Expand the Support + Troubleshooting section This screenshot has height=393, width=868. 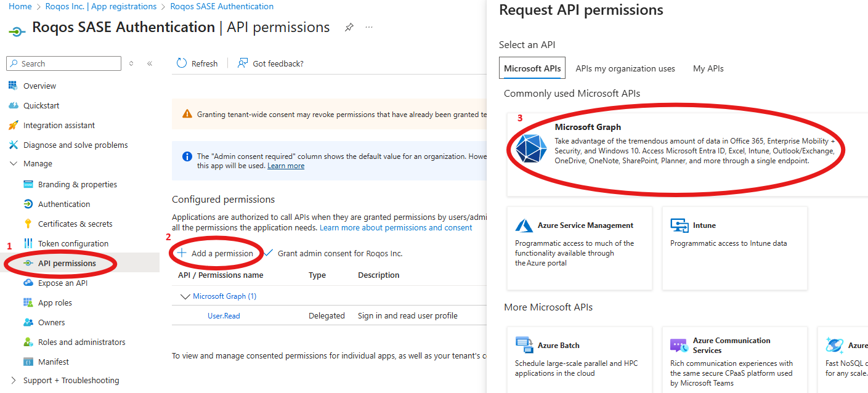tap(14, 380)
